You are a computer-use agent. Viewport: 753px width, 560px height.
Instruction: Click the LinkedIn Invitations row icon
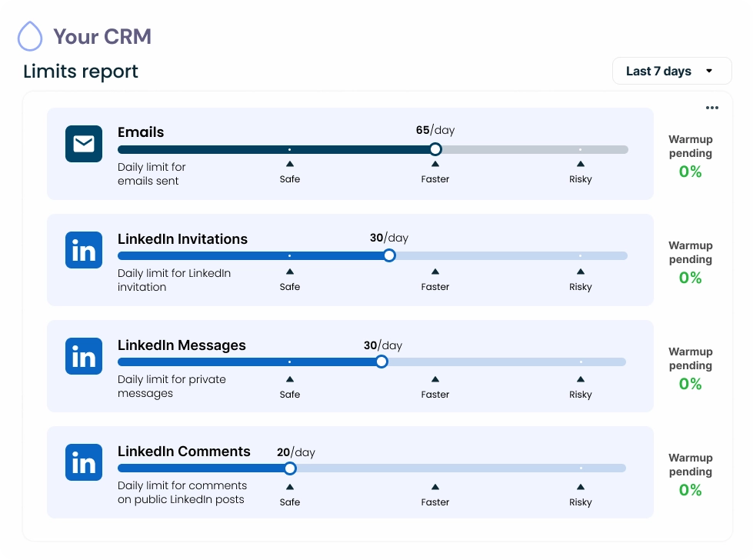tap(84, 250)
